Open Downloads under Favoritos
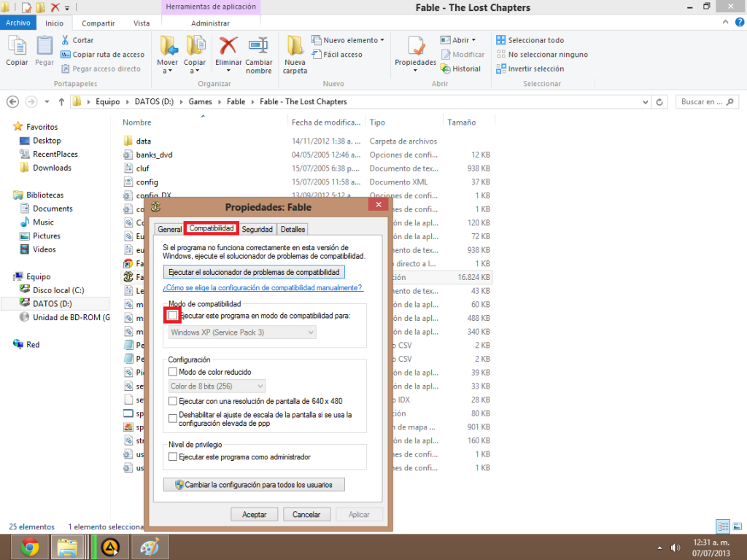The image size is (747, 560). click(x=52, y=168)
